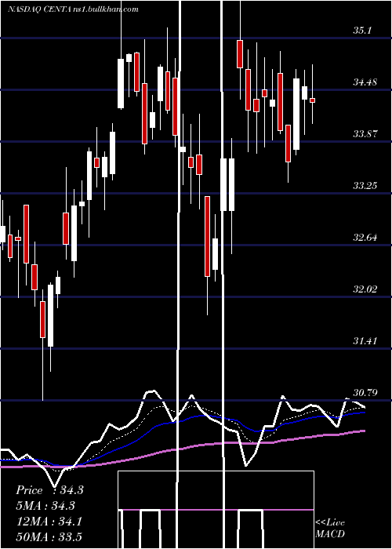Viewport: 392px width, 549px height.
Task: Click the 32.64 price axis label
Action: [x=365, y=238]
